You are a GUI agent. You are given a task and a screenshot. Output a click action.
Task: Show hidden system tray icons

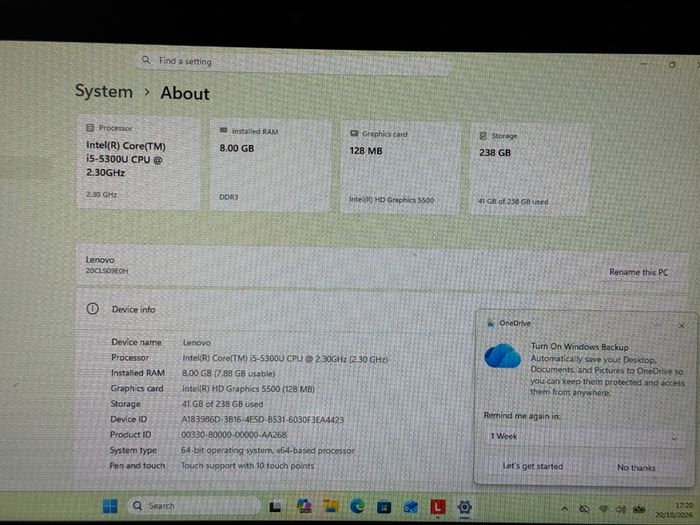565,508
